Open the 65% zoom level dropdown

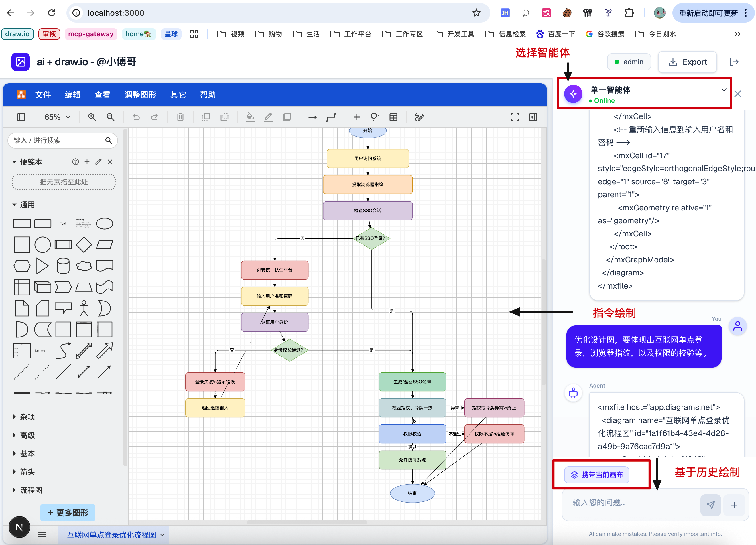click(57, 117)
